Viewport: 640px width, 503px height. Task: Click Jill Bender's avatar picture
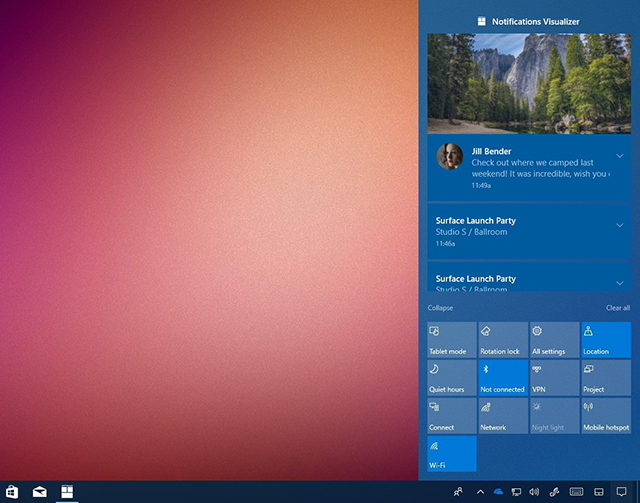pos(450,156)
